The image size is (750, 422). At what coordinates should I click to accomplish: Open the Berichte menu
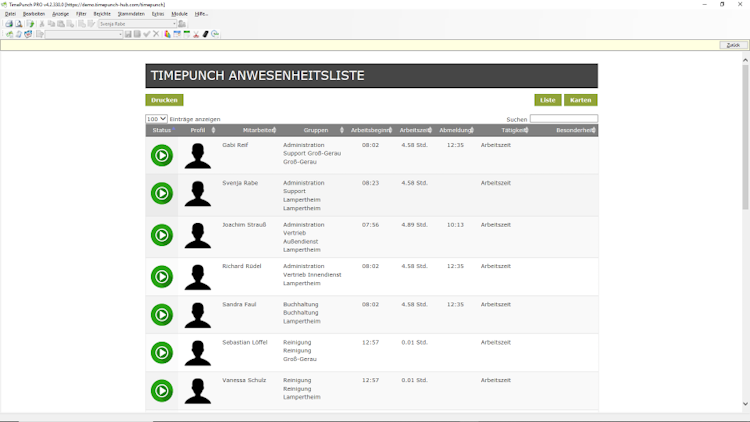102,14
